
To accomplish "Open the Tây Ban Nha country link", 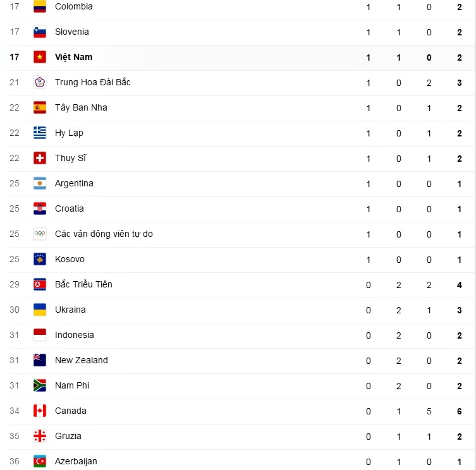I will [81, 107].
